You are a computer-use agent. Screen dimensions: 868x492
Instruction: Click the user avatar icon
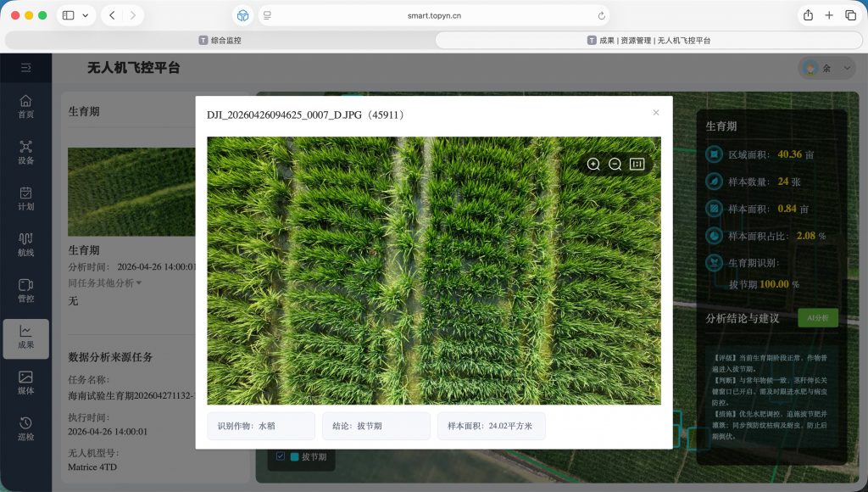point(810,68)
